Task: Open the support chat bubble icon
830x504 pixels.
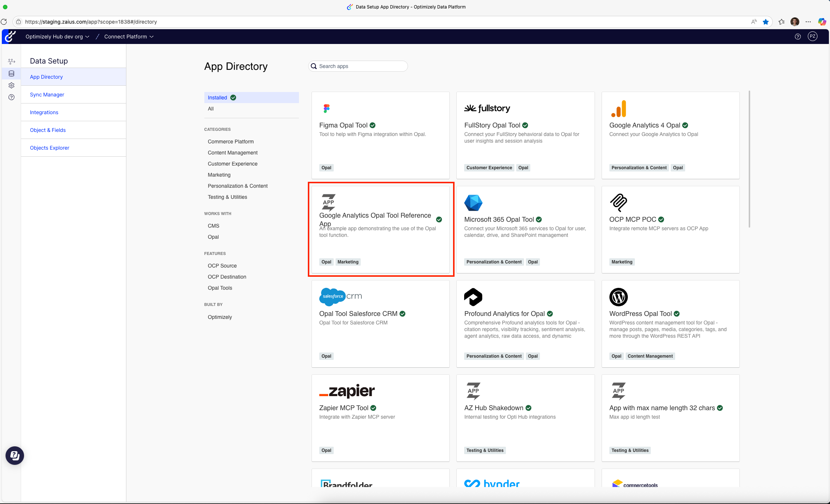Action: click(15, 456)
